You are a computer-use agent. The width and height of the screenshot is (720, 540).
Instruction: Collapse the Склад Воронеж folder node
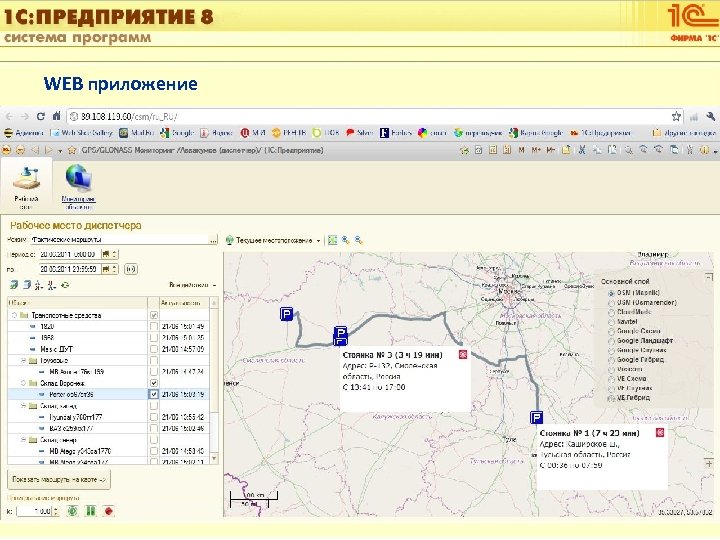(23, 383)
